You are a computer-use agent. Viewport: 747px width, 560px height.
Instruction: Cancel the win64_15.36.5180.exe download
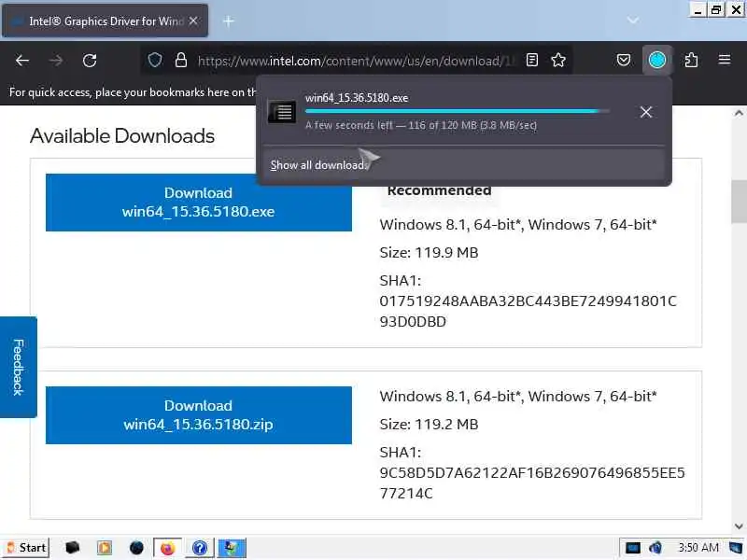pos(646,112)
